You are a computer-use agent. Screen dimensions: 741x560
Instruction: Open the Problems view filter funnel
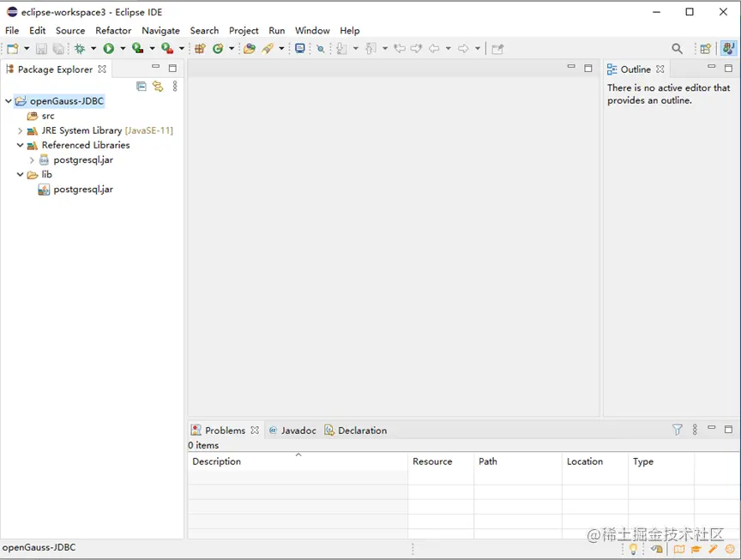(678, 430)
